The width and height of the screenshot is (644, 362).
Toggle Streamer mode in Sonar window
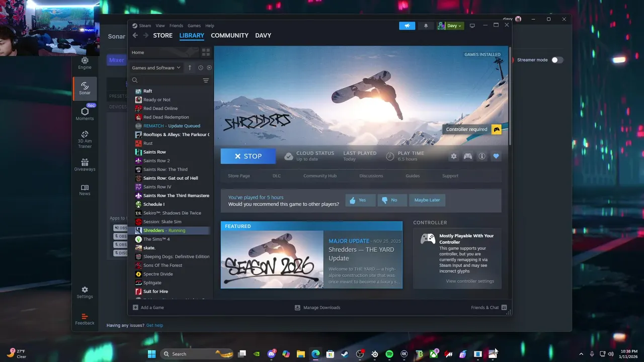coord(556,60)
